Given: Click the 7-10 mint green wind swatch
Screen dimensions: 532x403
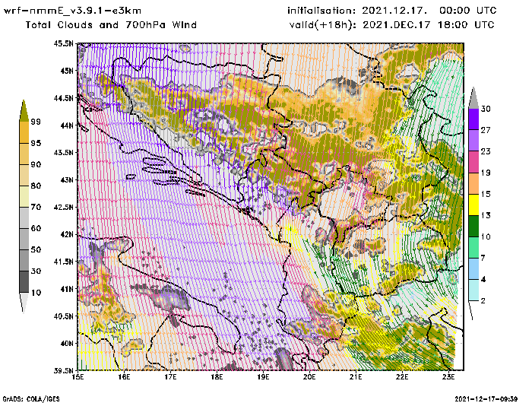Looking at the screenshot, I should pos(473,248).
